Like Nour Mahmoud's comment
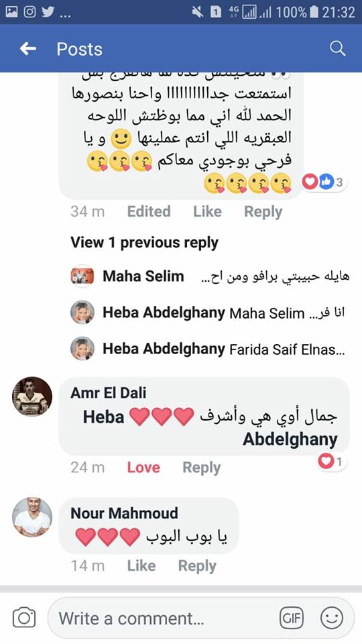This screenshot has width=362, height=644. [141, 566]
